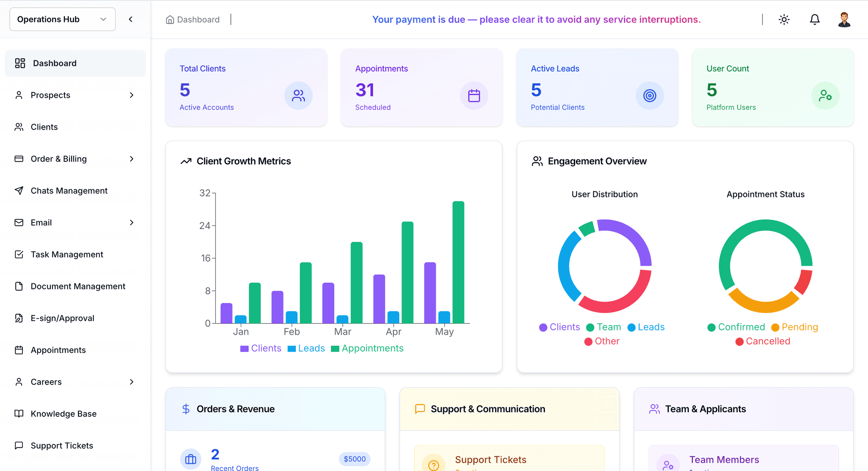Screen dimensions: 868x471
Task: Open the user avatar profile menu
Action: coord(844,19)
